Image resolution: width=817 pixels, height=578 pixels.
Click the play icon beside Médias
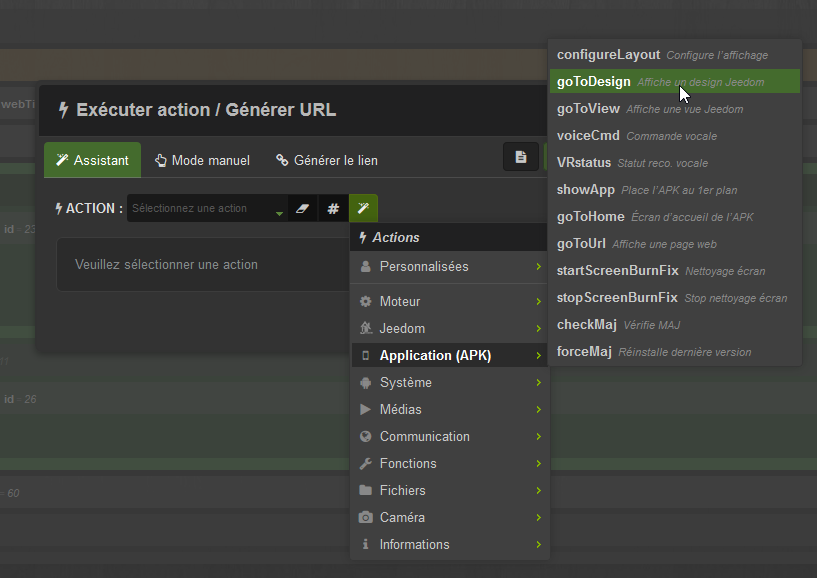(366, 410)
